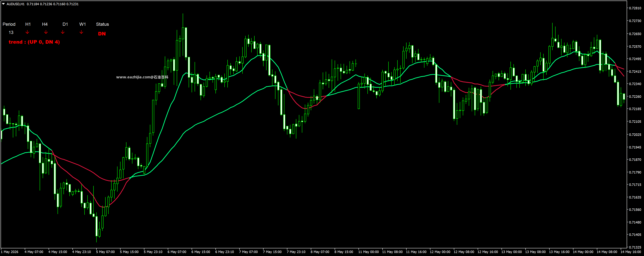Click the 14 May 08:00 time label

(x=607, y=252)
